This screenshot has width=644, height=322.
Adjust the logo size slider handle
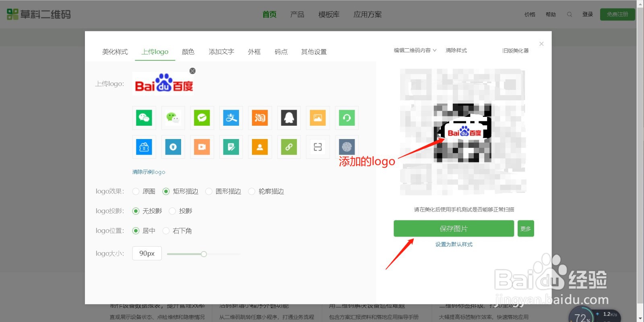(204, 254)
